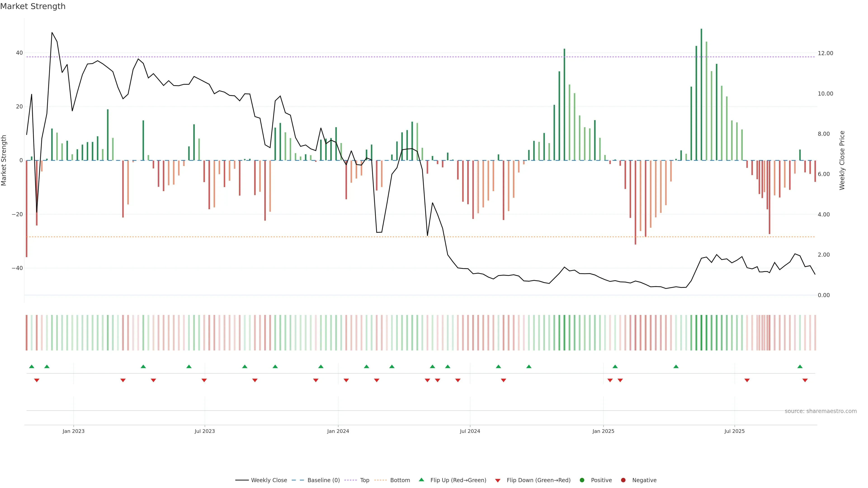868x488 pixels.
Task: Click the last green flip-up marker near late 2025
Action: (x=800, y=366)
